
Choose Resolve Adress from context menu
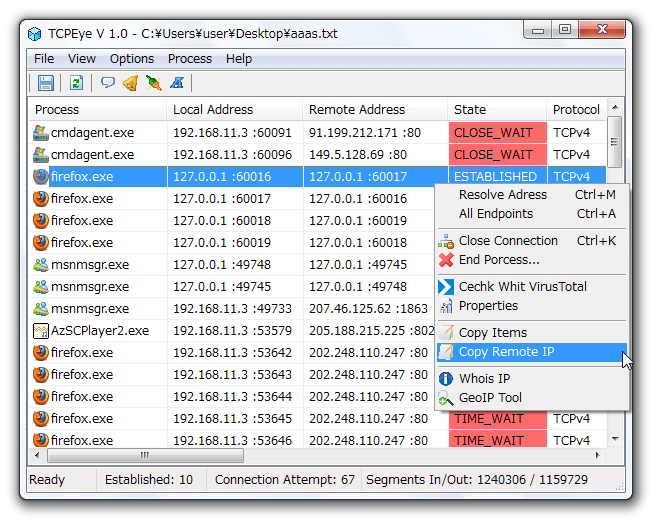[531, 195]
